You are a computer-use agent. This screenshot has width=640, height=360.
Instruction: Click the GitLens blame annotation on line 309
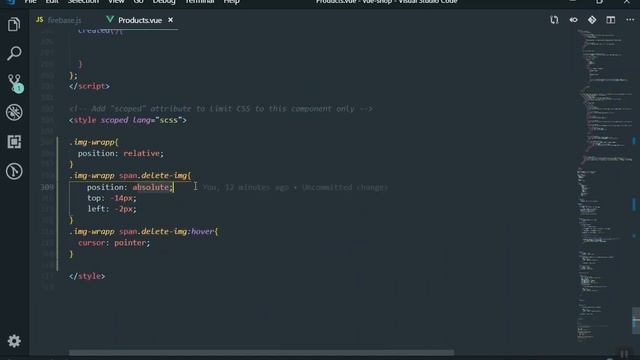coord(295,187)
